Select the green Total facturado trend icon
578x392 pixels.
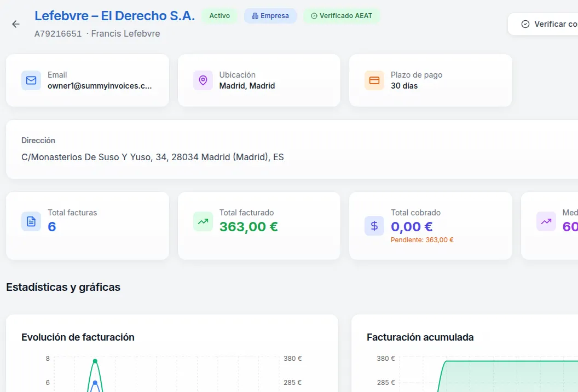[203, 221]
